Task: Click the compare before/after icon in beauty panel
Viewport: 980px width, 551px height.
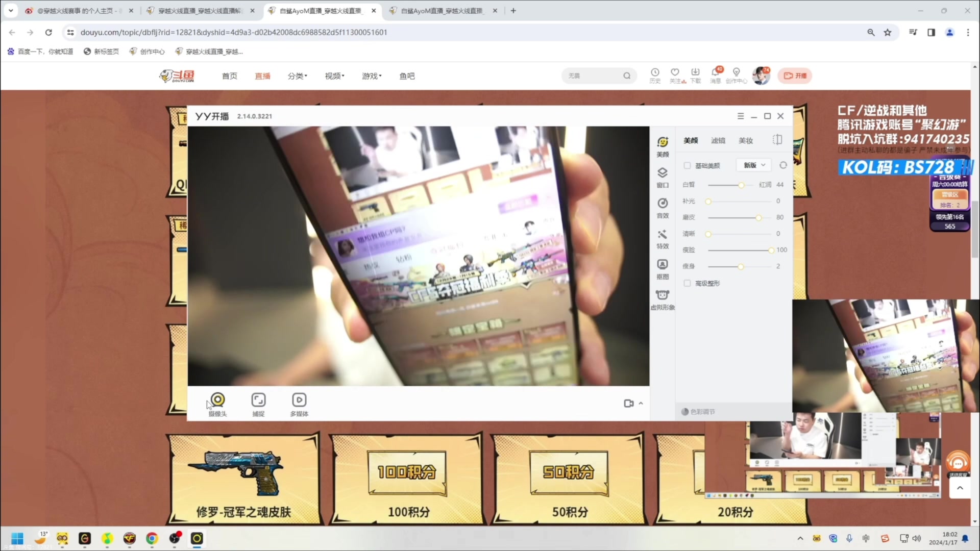Action: coord(777,140)
